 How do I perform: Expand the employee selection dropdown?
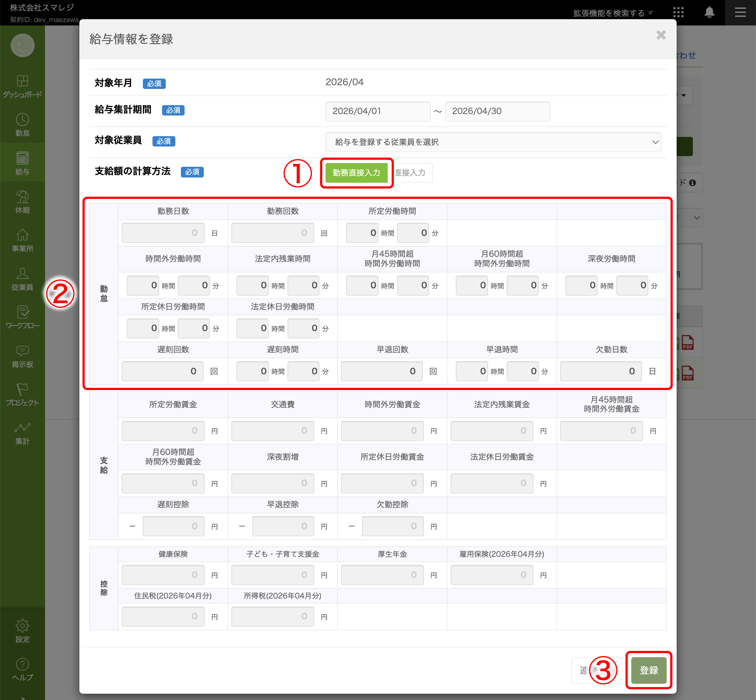point(493,142)
